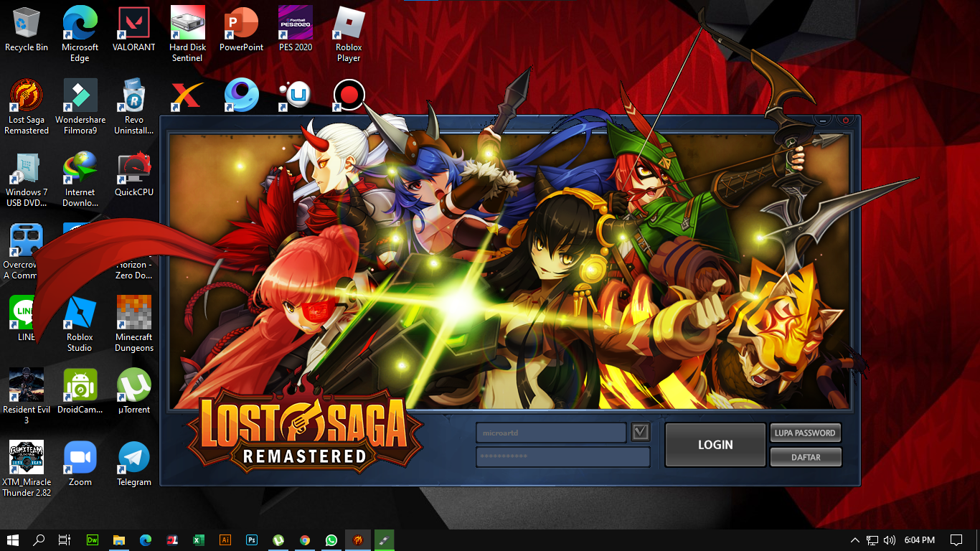
Task: Open the network status tray icon
Action: click(872, 540)
